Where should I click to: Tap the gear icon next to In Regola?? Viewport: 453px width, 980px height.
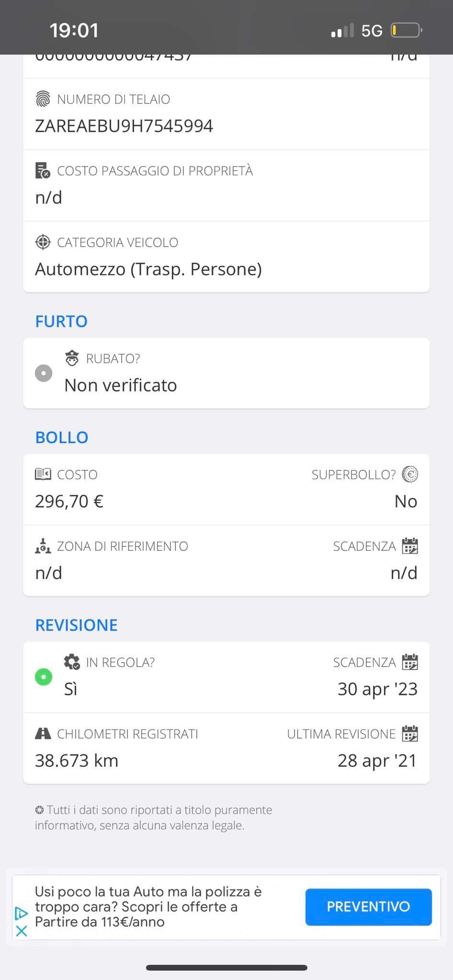click(72, 662)
